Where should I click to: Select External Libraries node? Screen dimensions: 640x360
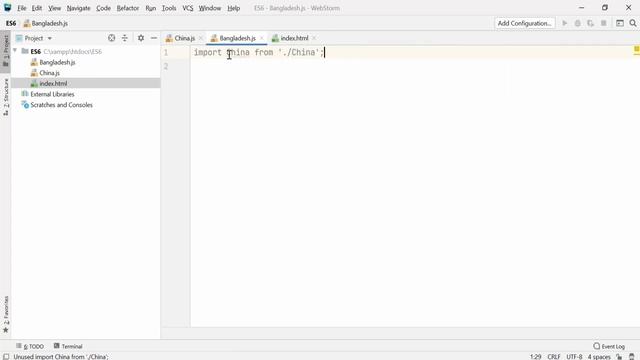[52, 94]
